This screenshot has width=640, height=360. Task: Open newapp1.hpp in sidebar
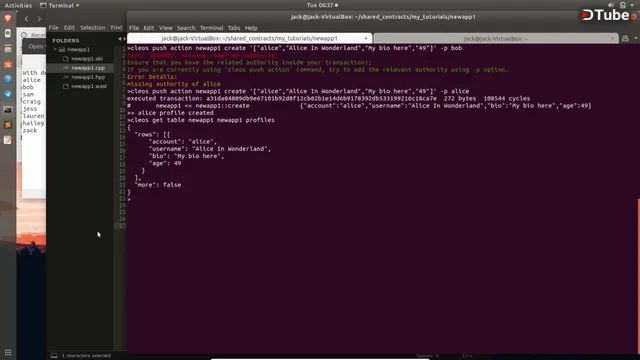click(x=88, y=77)
